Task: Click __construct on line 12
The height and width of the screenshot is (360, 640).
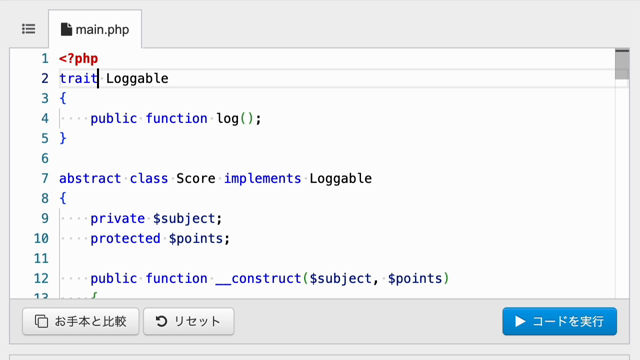Action: [258, 278]
